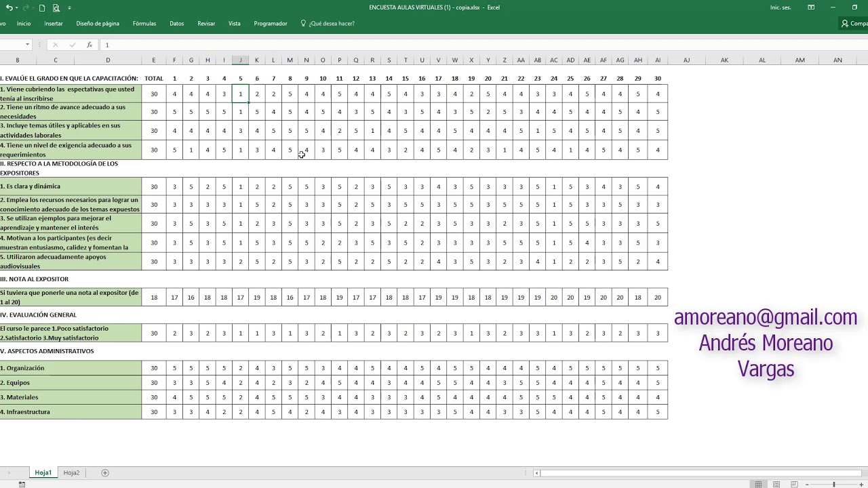The height and width of the screenshot is (488, 868).
Task: Open the Insertar ribbon tab
Action: coord(54,23)
